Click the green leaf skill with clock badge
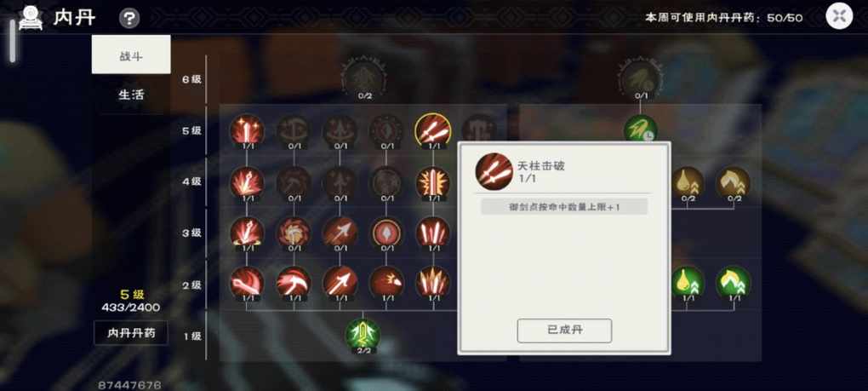868x391 pixels. [x=641, y=130]
